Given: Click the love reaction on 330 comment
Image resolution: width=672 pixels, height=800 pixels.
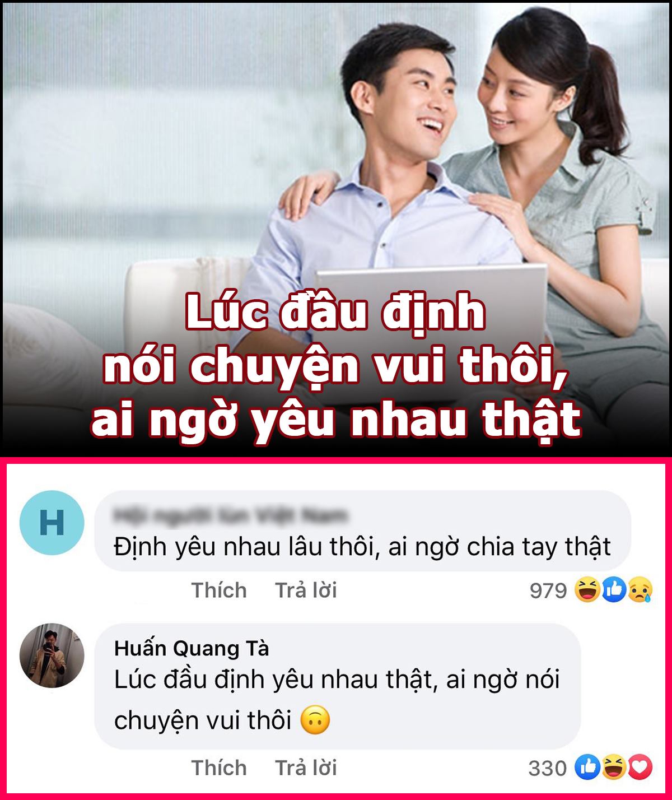Looking at the screenshot, I should (640, 768).
